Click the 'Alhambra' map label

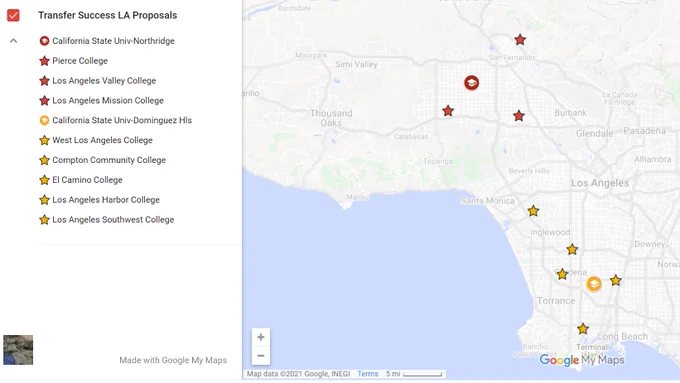(x=652, y=159)
